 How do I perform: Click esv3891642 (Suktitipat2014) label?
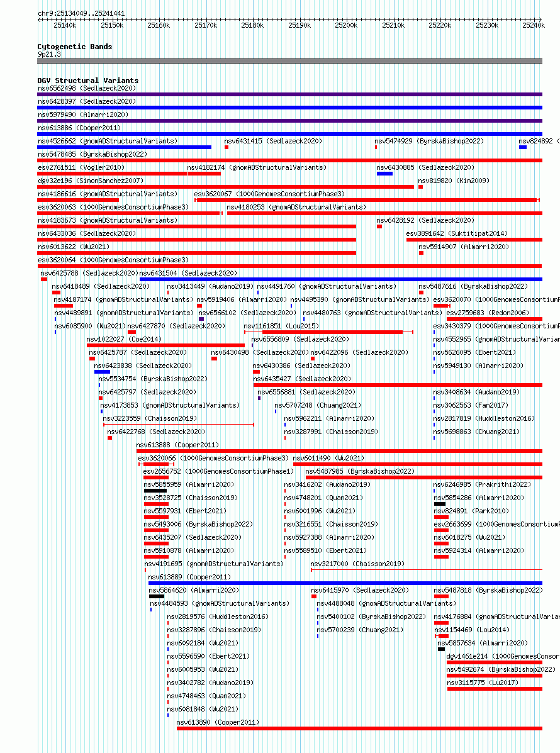click(x=457, y=234)
